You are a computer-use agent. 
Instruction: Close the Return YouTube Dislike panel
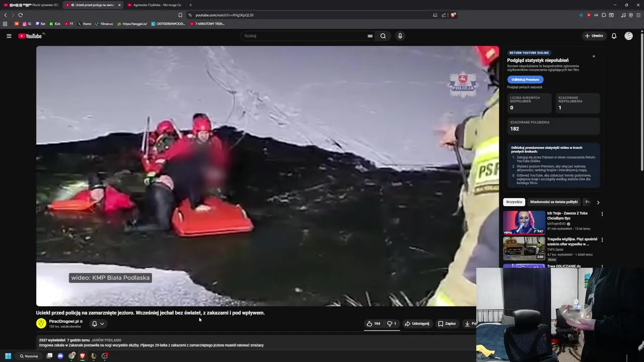coord(594,56)
